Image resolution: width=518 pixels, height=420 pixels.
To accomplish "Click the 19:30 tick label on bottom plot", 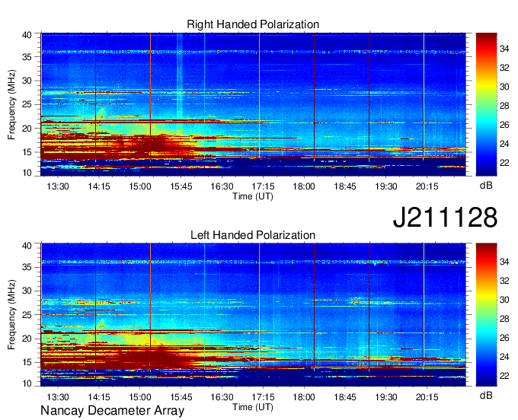I will pyautogui.click(x=386, y=397).
